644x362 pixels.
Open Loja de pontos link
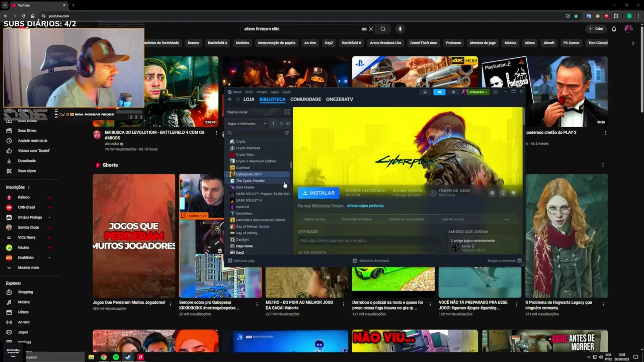click(452, 219)
